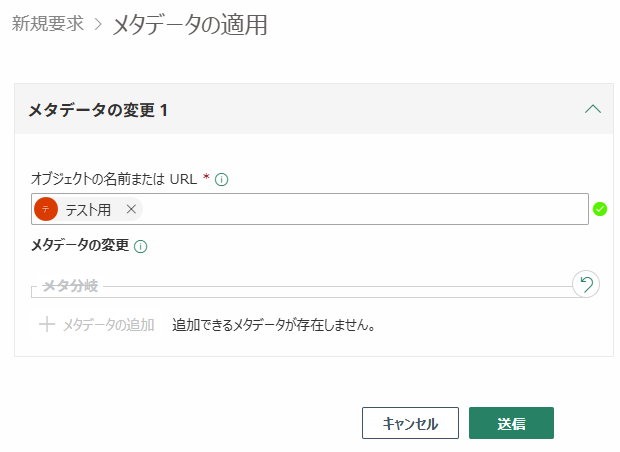Collapse the メタデータの変更 1 section chevron
620x452 pixels.
click(x=593, y=109)
